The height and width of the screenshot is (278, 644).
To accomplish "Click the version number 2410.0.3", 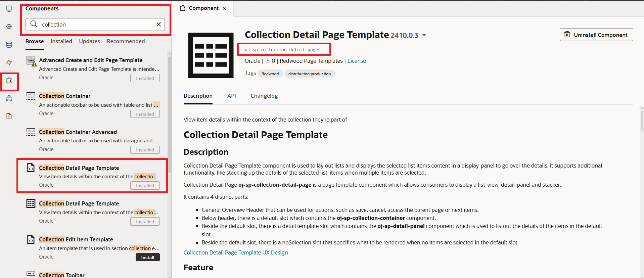I will point(405,36).
